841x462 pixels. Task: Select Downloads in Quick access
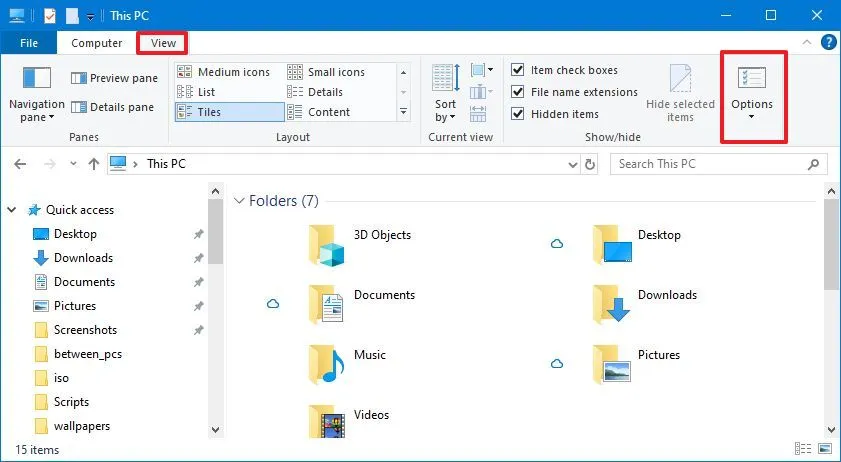click(83, 258)
